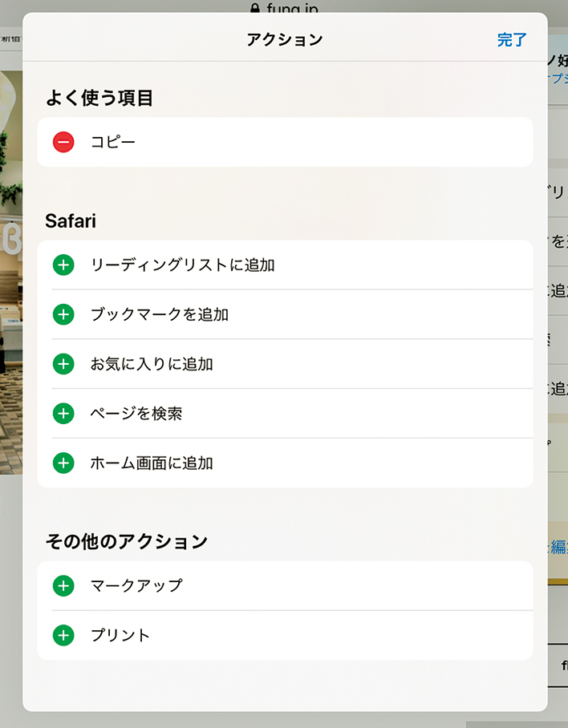
Task: Tap 完了 to finish editing actions
Action: 512,39
